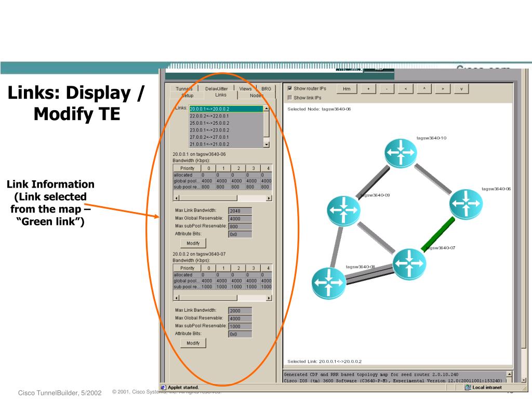This screenshot has height=399, width=532.
Task: Pan map right with > button
Action: pos(443,89)
